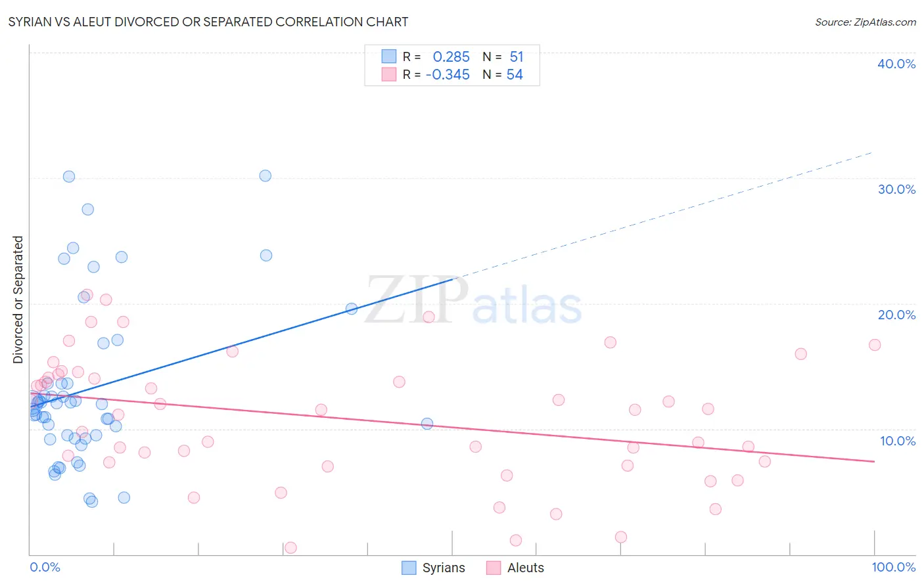Click the Aleuts pink legend swatch
Image resolution: width=924 pixels, height=586 pixels.
tap(494, 568)
